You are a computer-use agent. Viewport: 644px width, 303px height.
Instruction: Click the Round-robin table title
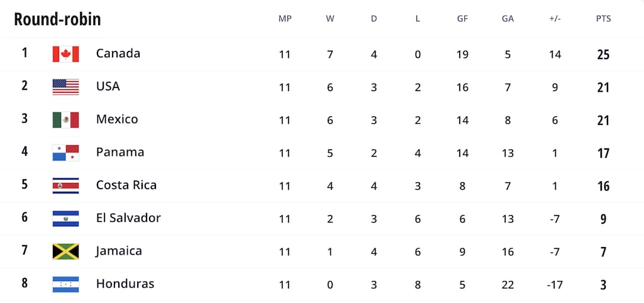[57, 19]
